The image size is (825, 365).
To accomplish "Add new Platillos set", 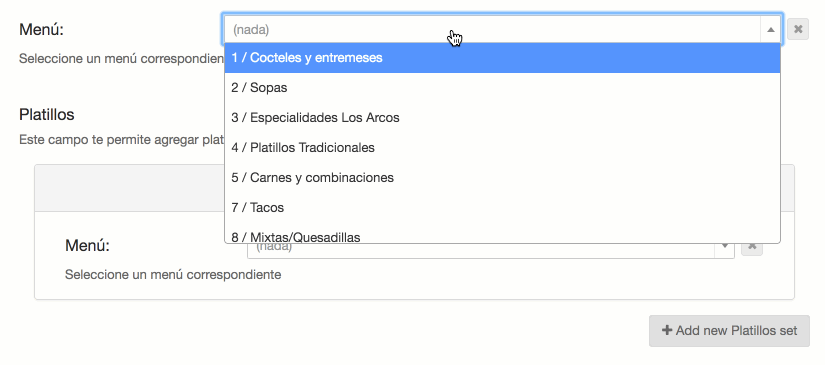I will pyautogui.click(x=729, y=331).
